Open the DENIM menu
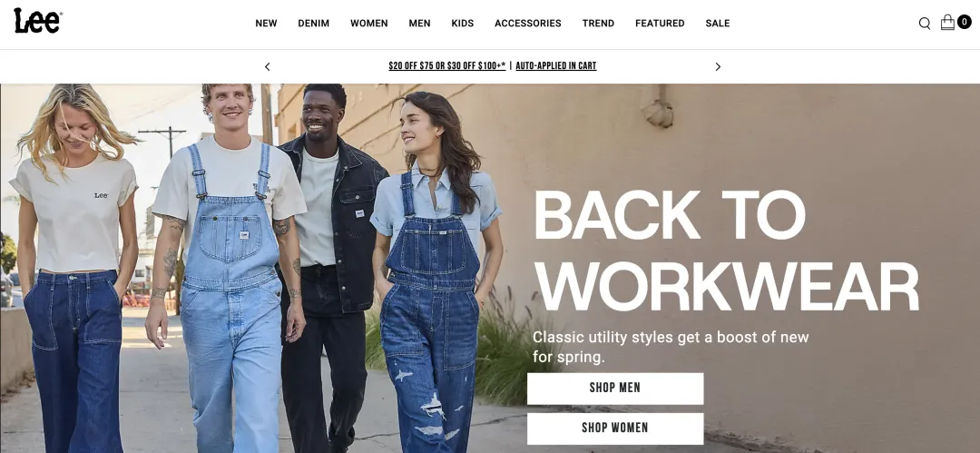 point(314,24)
